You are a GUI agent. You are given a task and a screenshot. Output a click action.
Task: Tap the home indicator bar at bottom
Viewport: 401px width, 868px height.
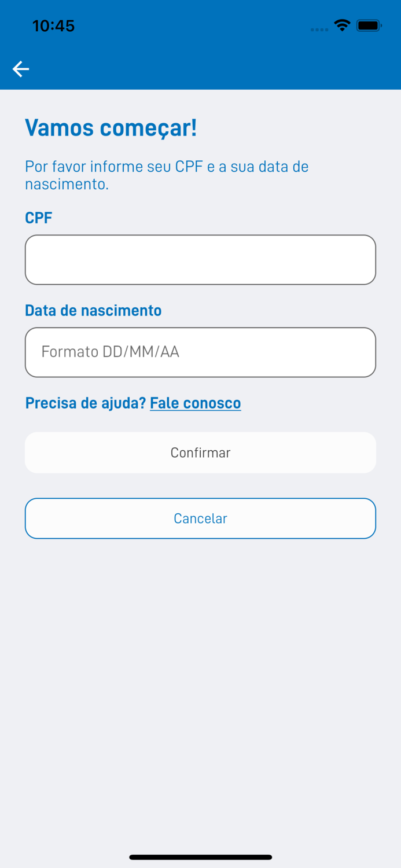tap(200, 857)
